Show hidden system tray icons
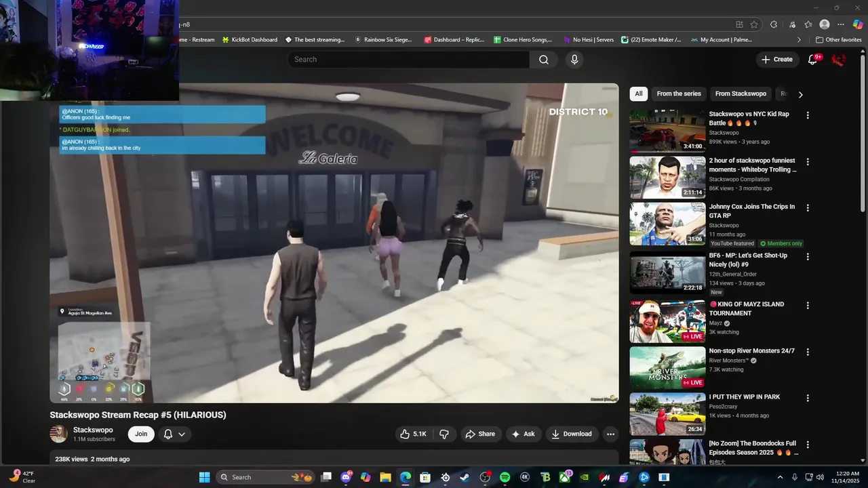This screenshot has width=868, height=488. tap(780, 477)
